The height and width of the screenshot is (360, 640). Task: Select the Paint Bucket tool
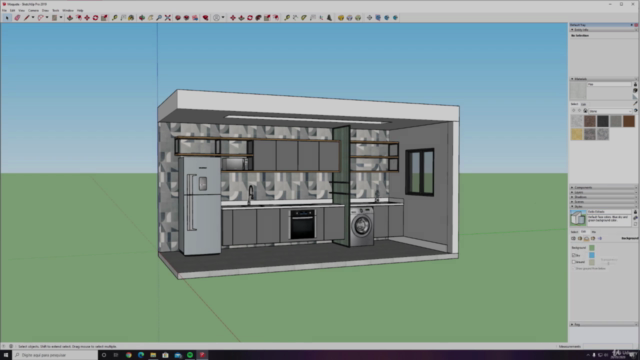131,18
